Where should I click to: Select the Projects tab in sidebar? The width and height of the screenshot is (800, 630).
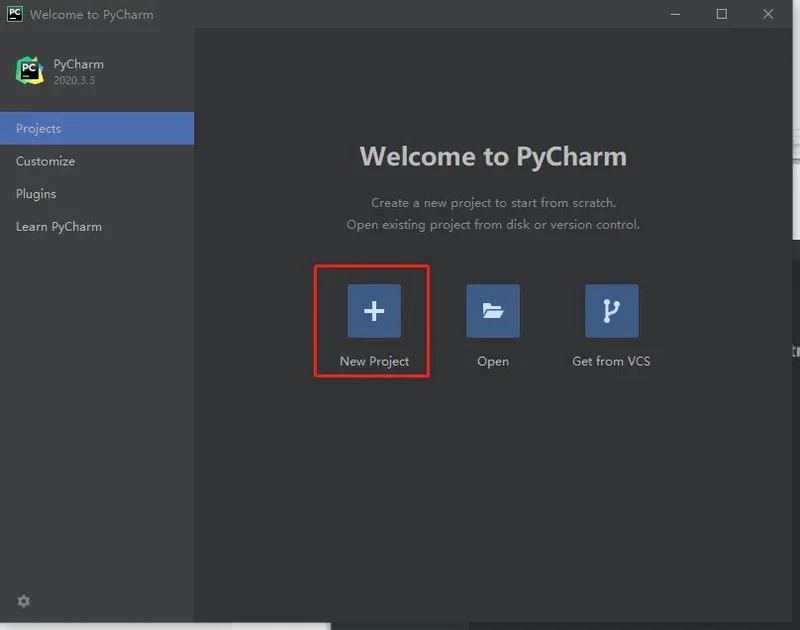click(97, 128)
